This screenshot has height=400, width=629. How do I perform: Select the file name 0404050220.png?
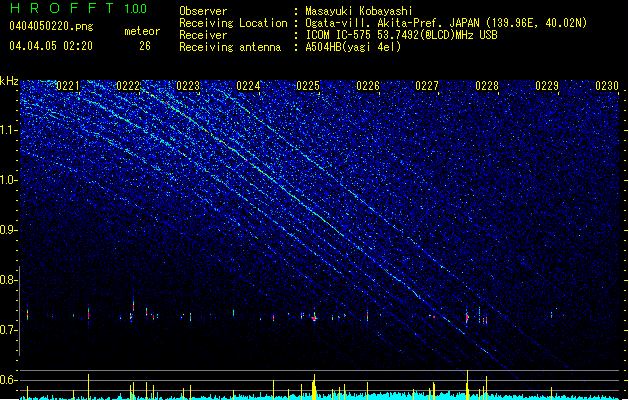tap(51, 27)
